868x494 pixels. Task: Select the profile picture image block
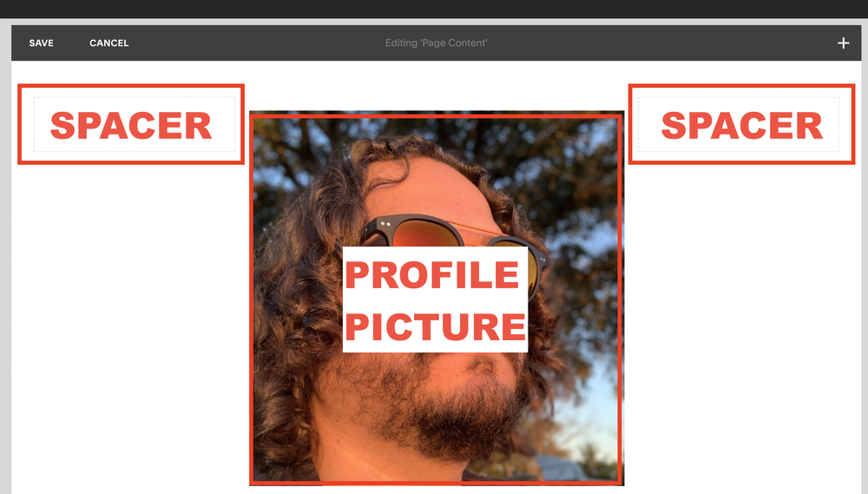pos(437,299)
